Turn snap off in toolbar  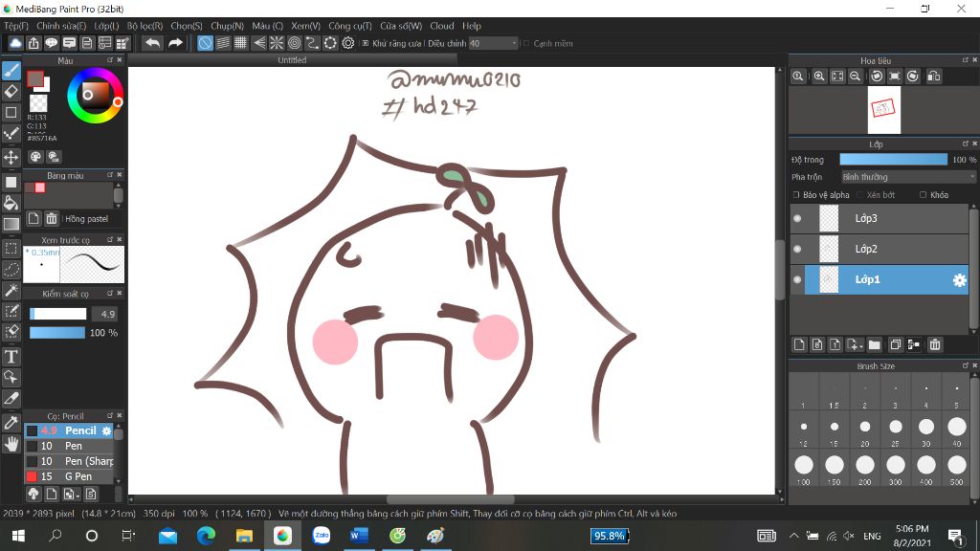(x=205, y=43)
